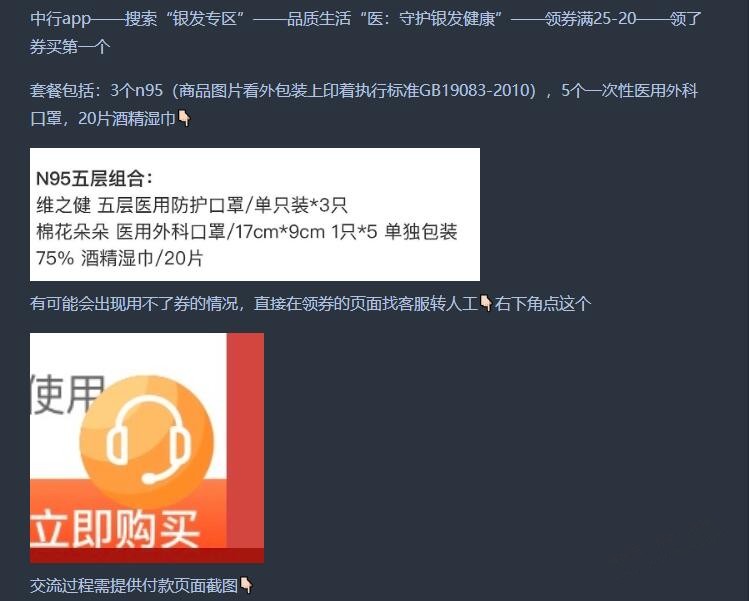This screenshot has height=601, width=749.
Task: Click the 棉花朵朵 医用外科口罩 line
Action: point(247,232)
